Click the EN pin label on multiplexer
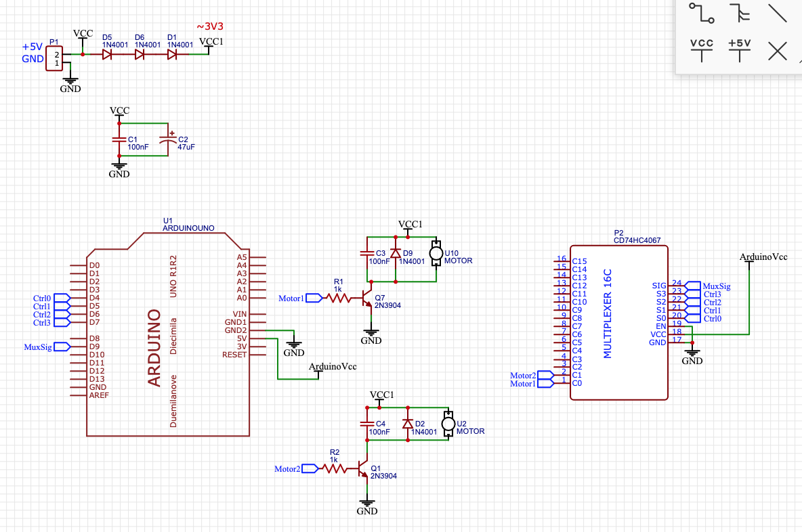This screenshot has width=802, height=532. (x=661, y=326)
